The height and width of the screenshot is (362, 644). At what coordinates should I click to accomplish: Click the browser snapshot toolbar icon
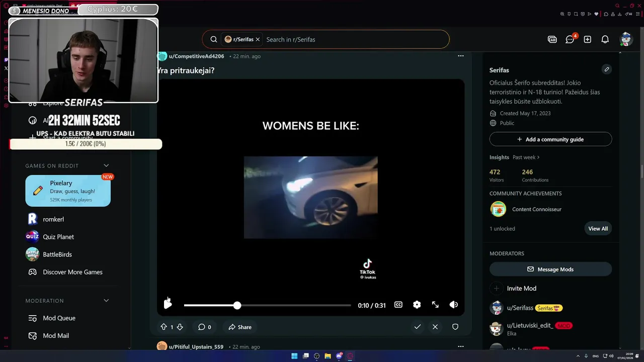576,14
